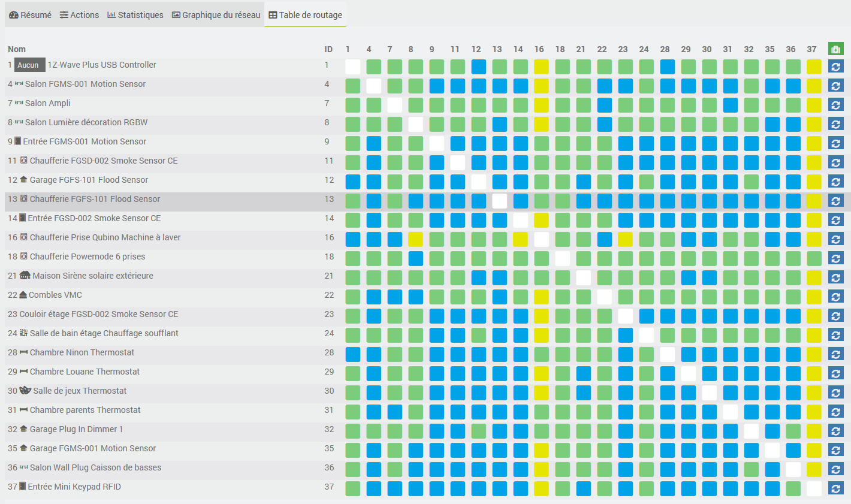Click the blue cell in row 1, column 12
The width and height of the screenshot is (851, 504).
[478, 67]
